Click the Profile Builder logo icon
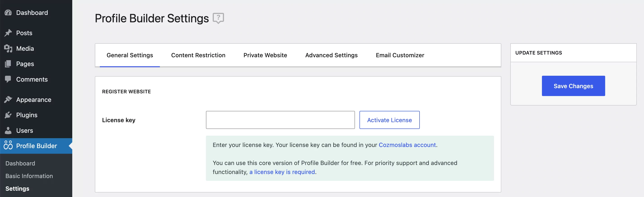Viewport: 644px width, 197px height. tap(8, 145)
